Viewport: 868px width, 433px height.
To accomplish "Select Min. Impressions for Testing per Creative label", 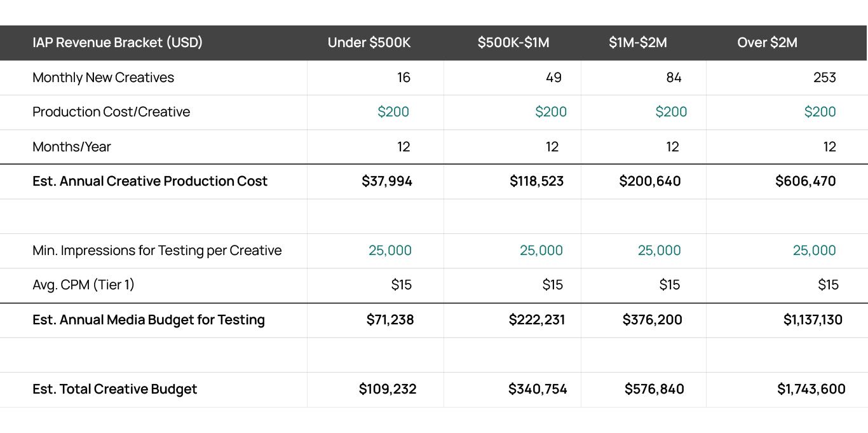I will coord(157,251).
